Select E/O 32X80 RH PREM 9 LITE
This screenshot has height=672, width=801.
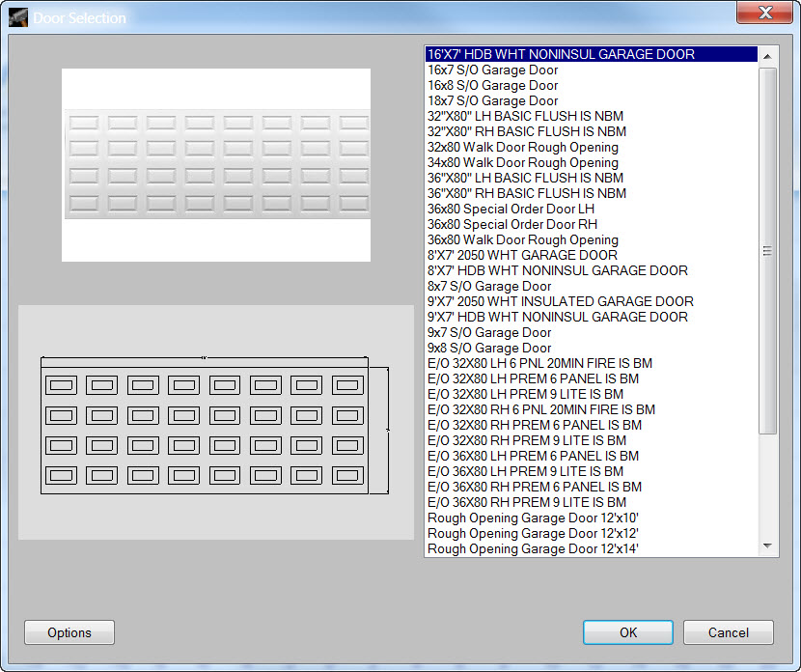(592, 440)
